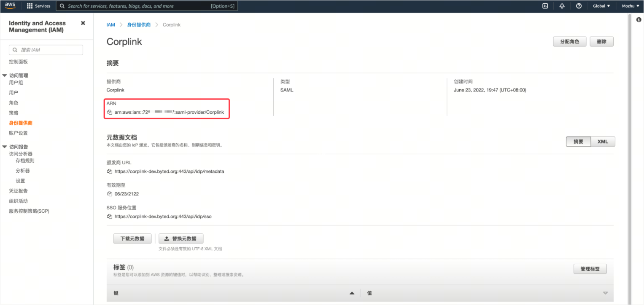Click the page vertical scrollbar
The width and height of the screenshot is (644, 305).
tap(631, 158)
